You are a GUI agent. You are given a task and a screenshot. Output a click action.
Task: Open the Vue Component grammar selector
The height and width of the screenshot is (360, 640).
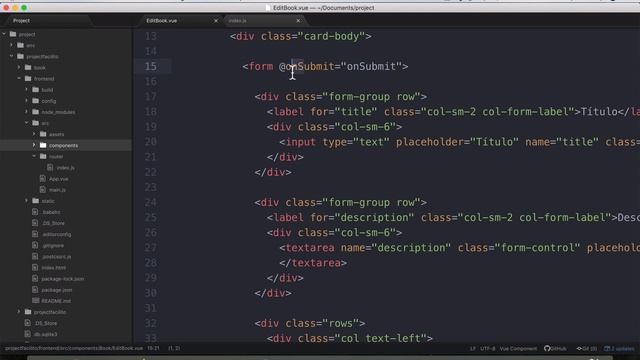[518, 348]
